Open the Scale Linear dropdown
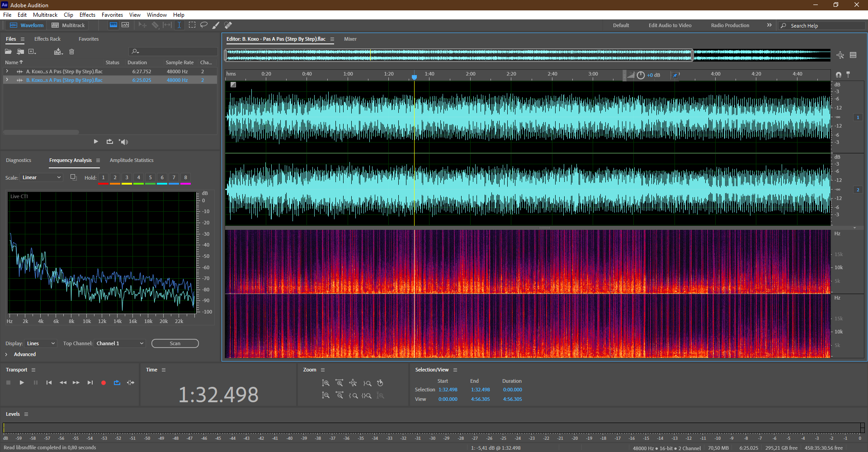868x452 pixels. [41, 177]
